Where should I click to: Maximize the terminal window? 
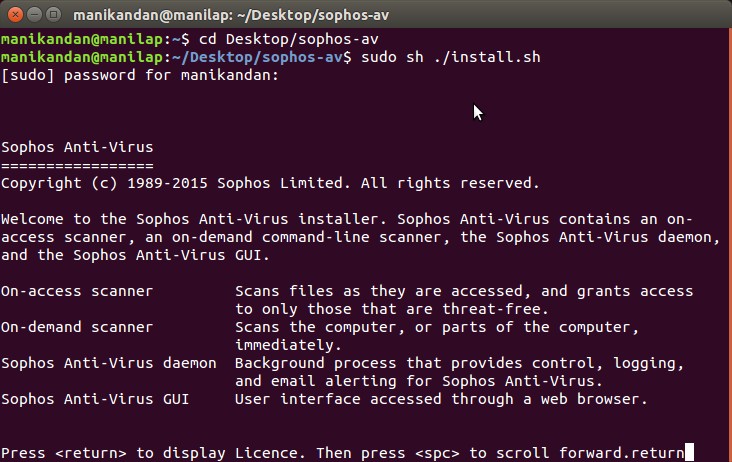click(54, 14)
